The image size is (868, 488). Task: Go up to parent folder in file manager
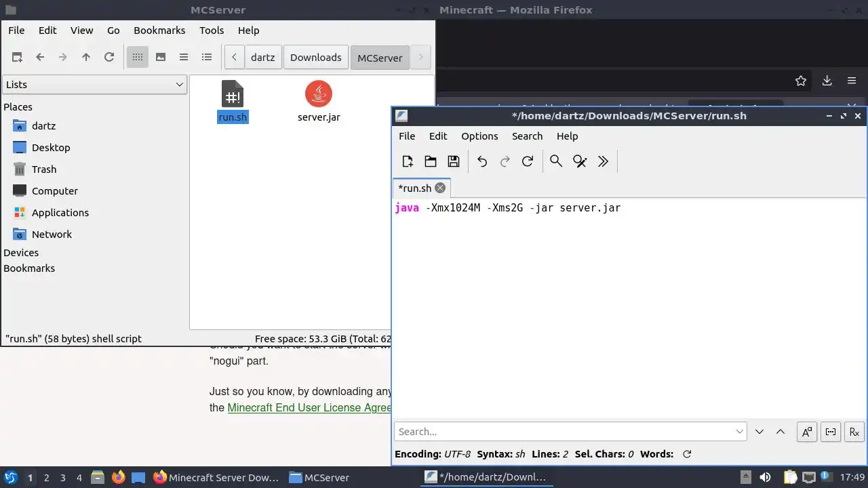[x=86, y=58]
